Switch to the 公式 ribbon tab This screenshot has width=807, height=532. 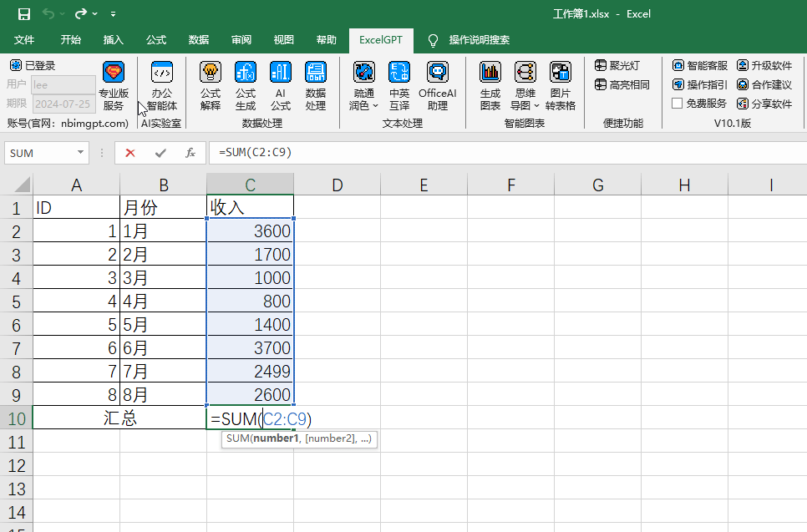[156, 40]
